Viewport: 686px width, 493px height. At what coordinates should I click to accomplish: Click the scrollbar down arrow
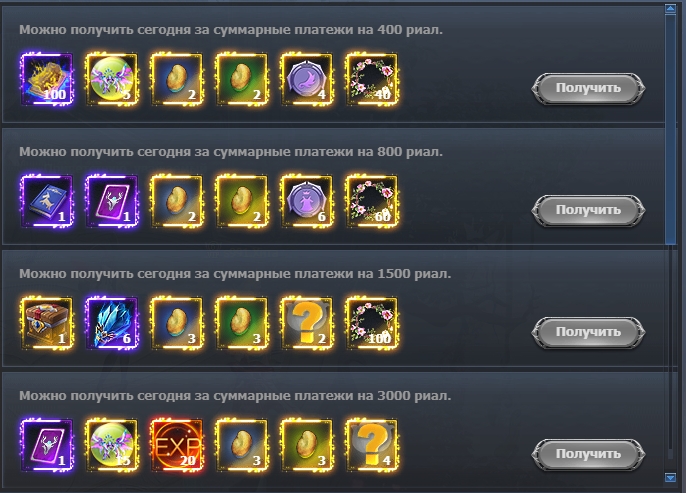point(670,478)
